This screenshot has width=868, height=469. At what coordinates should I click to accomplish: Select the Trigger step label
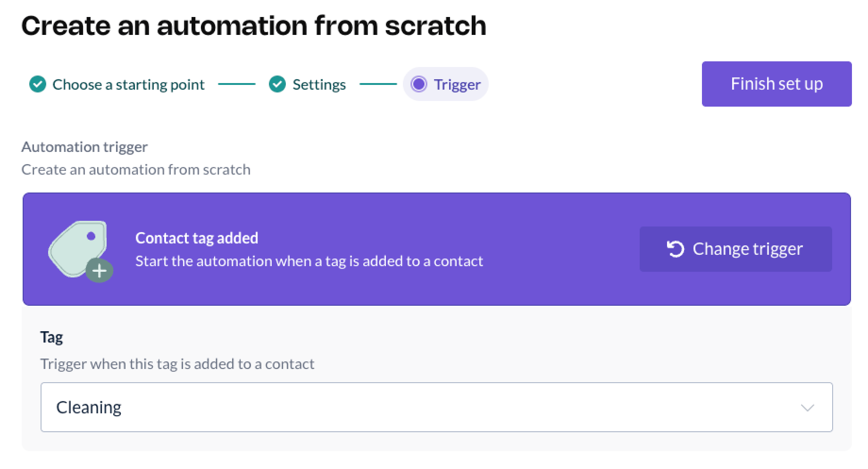click(457, 84)
